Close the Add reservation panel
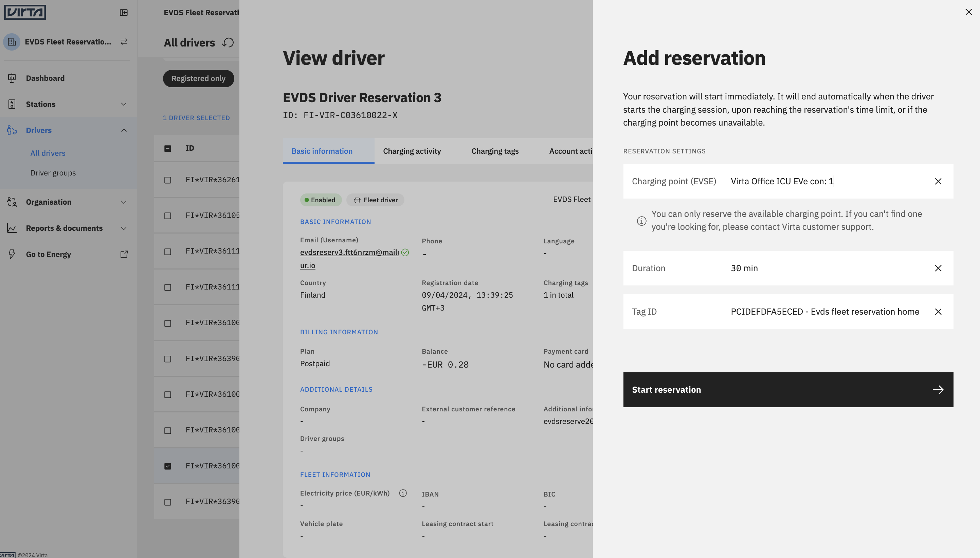Viewport: 980px width, 558px height. point(968,12)
